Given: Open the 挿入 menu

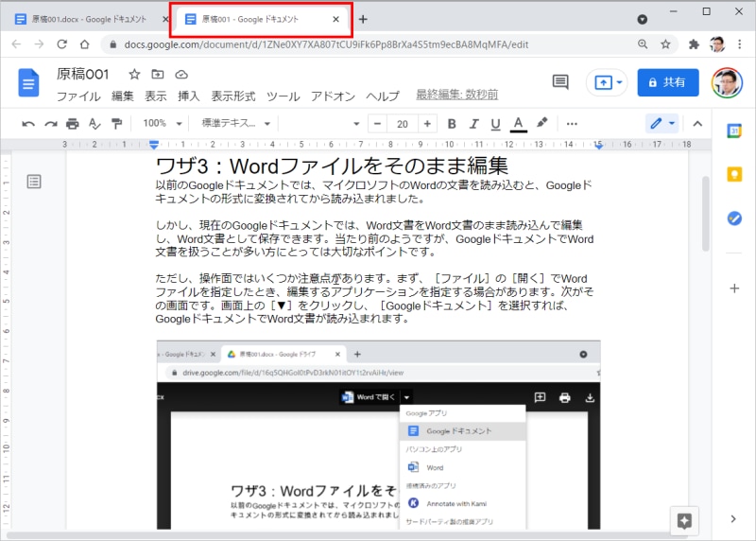Looking at the screenshot, I should [188, 96].
